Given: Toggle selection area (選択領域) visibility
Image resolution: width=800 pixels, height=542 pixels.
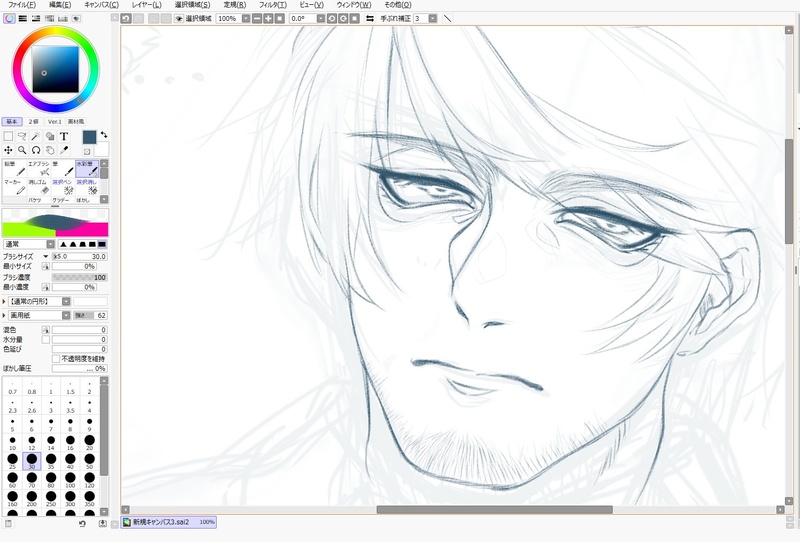Looking at the screenshot, I should (x=179, y=18).
